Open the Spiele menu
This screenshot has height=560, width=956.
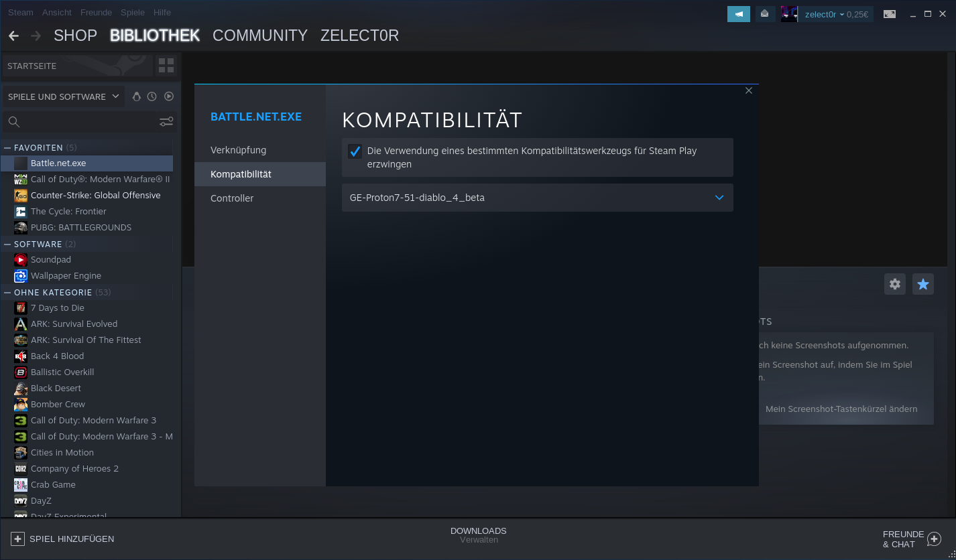coord(133,13)
